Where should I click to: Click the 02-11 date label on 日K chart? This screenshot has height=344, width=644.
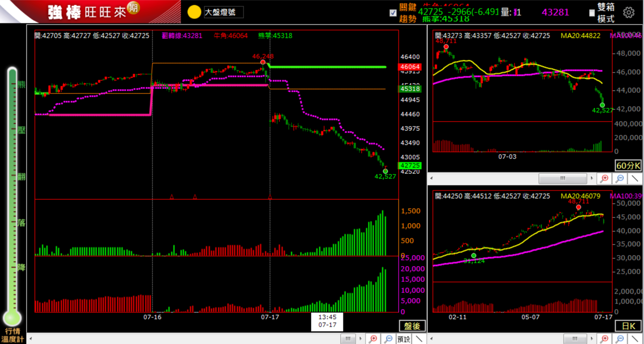pos(457,317)
